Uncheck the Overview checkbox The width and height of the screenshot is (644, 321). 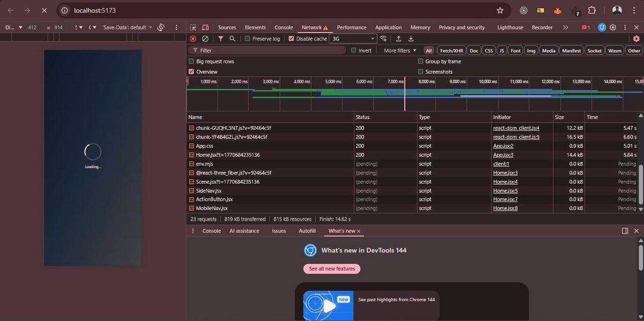pyautogui.click(x=191, y=71)
